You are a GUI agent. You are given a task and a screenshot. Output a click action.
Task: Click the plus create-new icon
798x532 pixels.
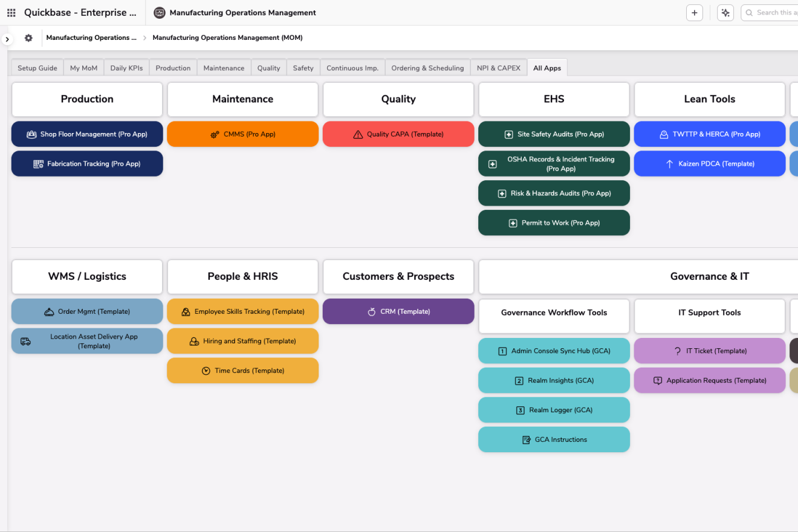point(695,13)
